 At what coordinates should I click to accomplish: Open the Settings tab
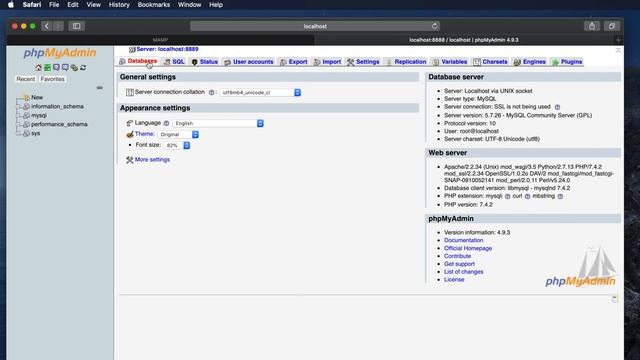click(x=363, y=62)
